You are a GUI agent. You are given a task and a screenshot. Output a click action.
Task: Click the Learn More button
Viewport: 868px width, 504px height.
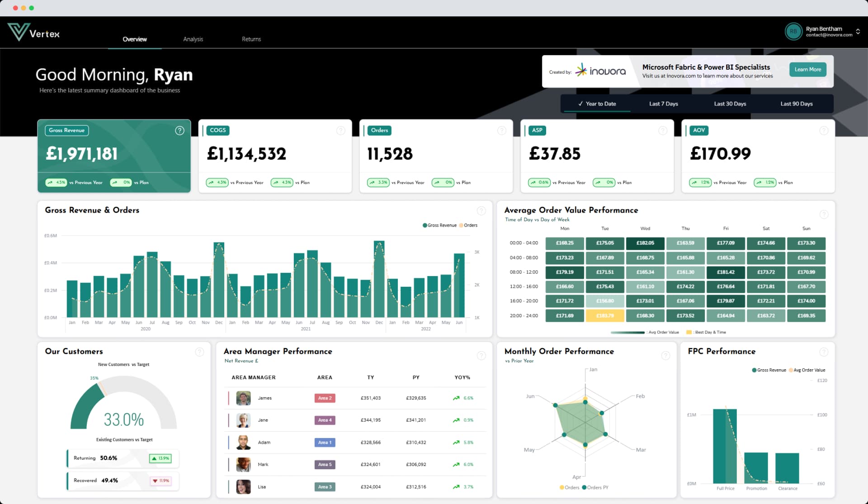(807, 70)
